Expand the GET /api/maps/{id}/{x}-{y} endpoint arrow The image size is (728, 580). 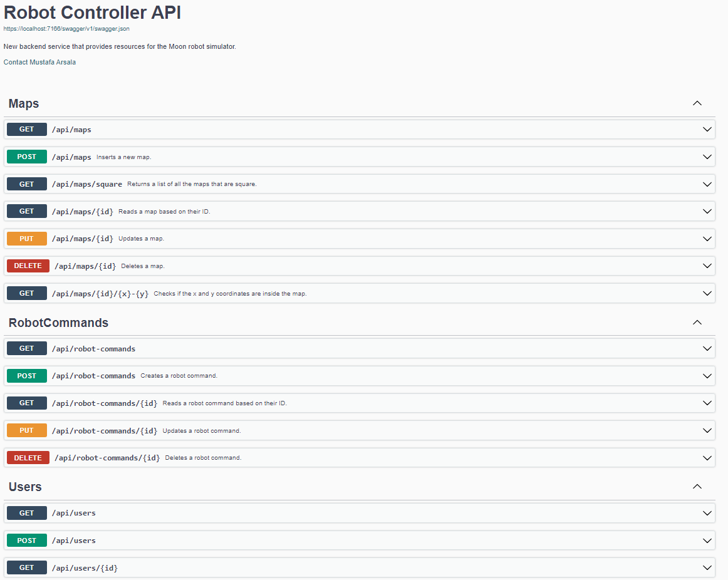(x=707, y=293)
